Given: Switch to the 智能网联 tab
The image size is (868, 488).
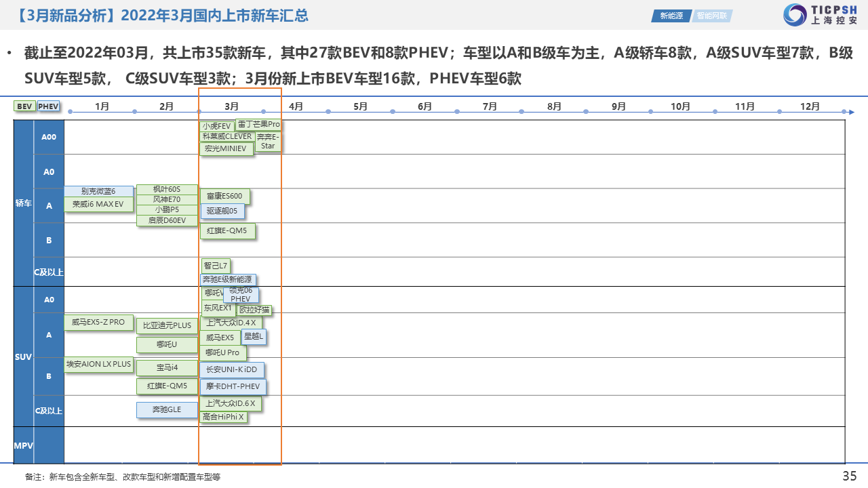Looking at the screenshot, I should pos(711,16).
